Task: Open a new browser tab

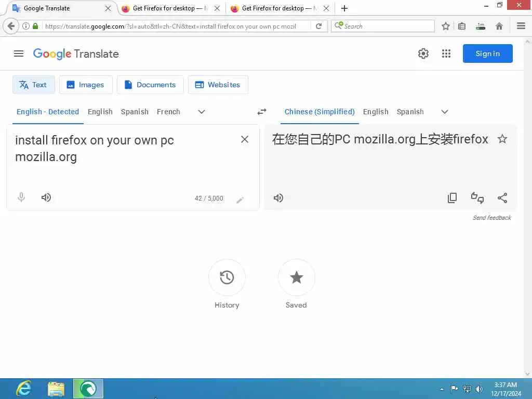Action: coord(344,8)
